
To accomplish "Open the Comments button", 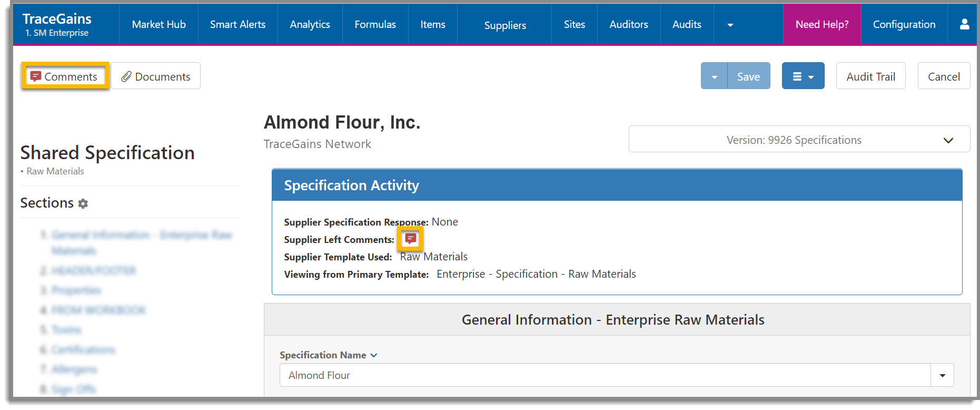I will tap(65, 76).
